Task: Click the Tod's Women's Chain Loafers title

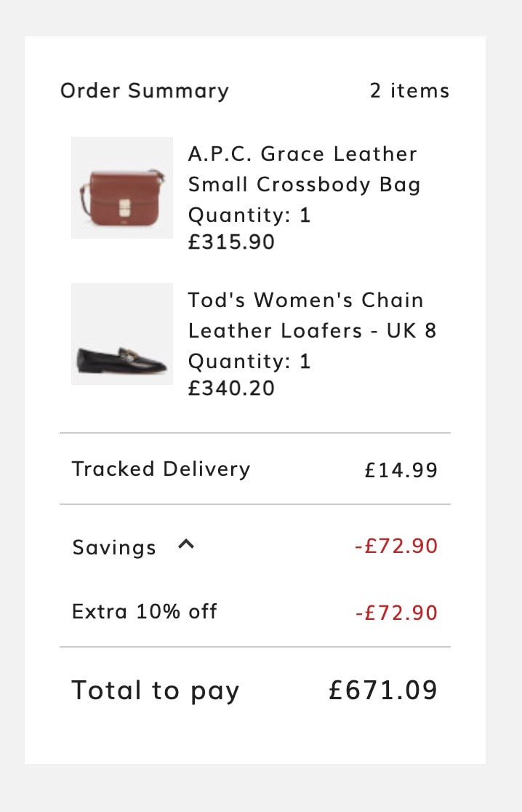Action: [x=313, y=315]
